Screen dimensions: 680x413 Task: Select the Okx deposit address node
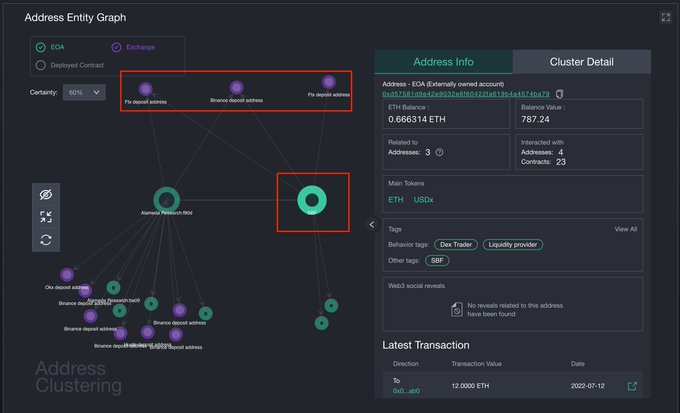[67, 275]
